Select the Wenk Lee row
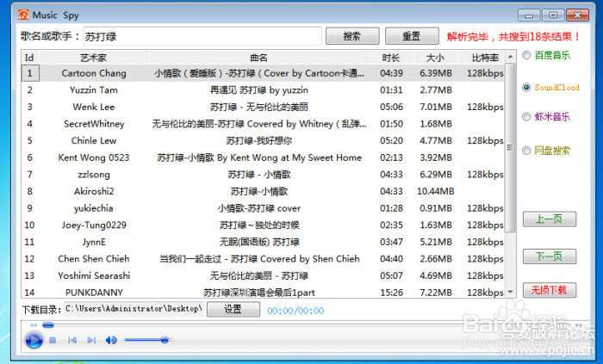Viewport: 603px width, 364px height. [x=263, y=107]
